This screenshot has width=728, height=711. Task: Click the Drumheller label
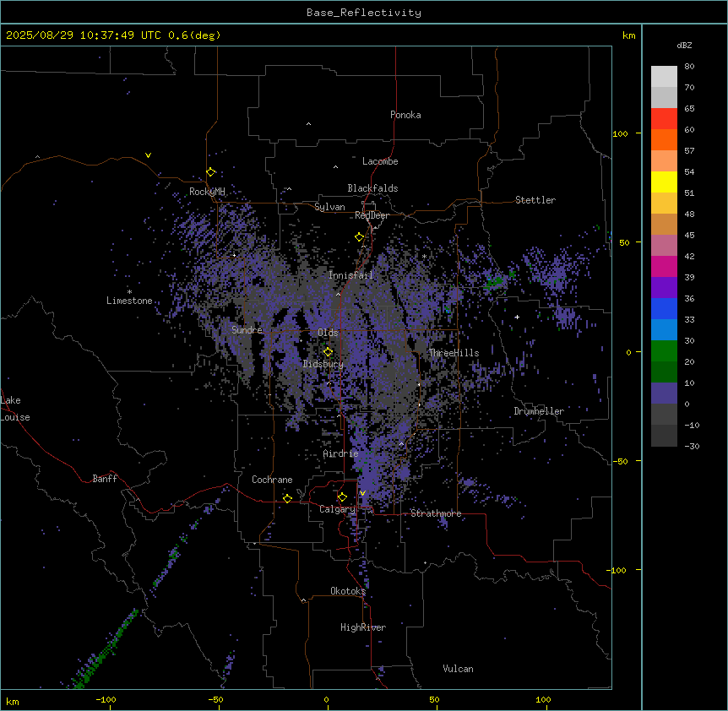[539, 411]
